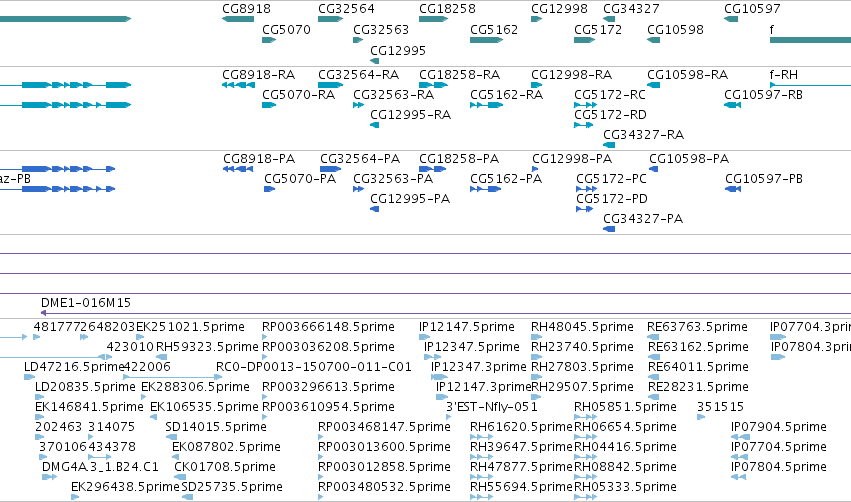Click the CG32564 gene label

point(346,9)
